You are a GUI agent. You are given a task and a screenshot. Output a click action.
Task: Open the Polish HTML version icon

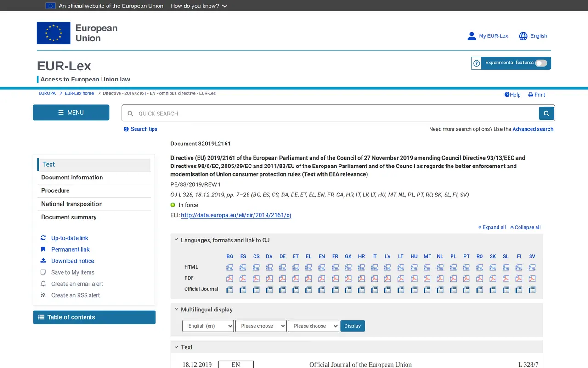(453, 267)
